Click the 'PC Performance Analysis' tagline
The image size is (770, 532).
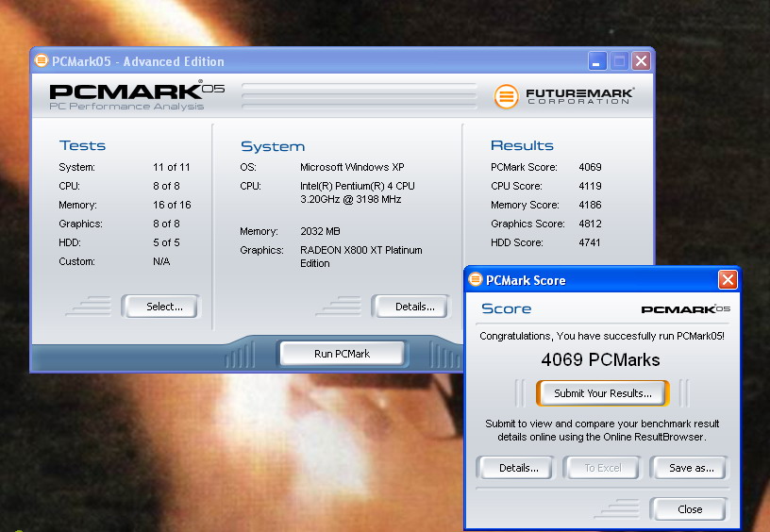point(126,107)
